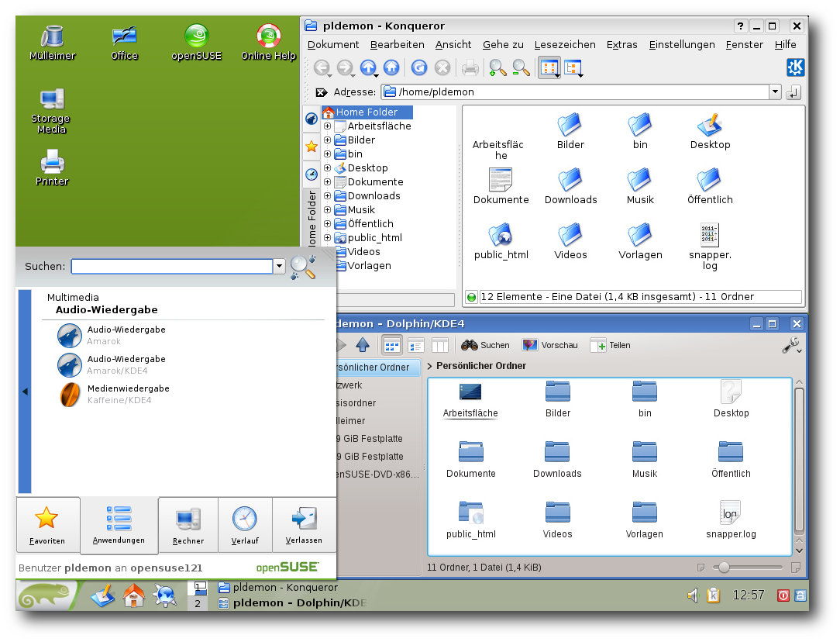The image size is (840, 642).
Task: Open the Extras menu
Action: [621, 44]
